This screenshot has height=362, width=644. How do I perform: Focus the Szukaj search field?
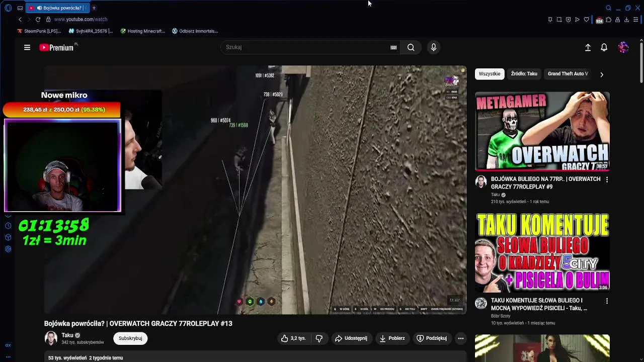pyautogui.click(x=307, y=47)
